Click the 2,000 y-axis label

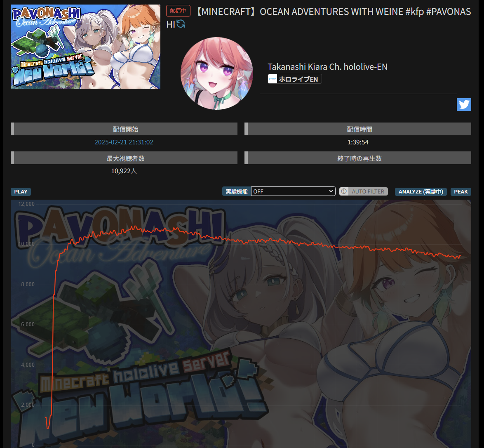(x=28, y=405)
